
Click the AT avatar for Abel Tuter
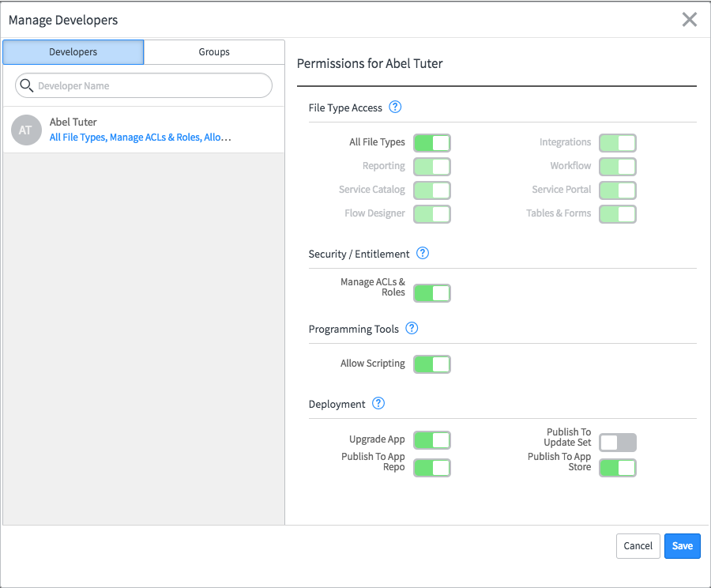(x=26, y=130)
